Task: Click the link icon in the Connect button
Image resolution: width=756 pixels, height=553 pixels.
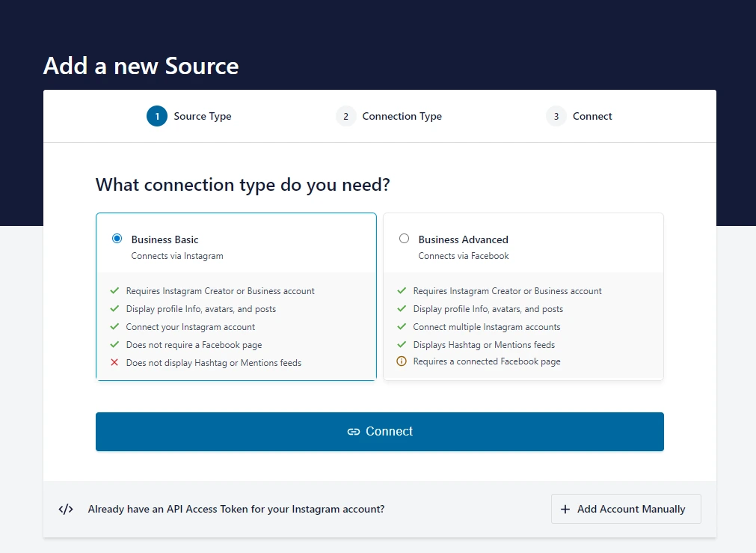Action: (x=354, y=432)
